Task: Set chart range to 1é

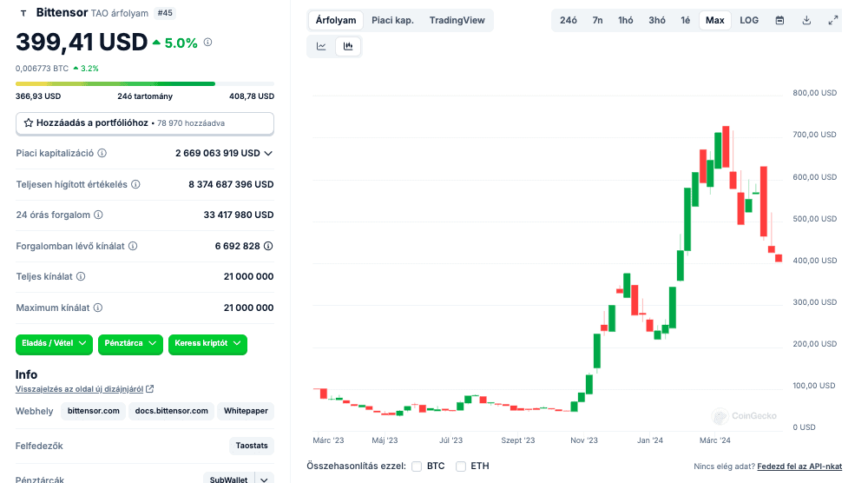Action: coord(686,21)
